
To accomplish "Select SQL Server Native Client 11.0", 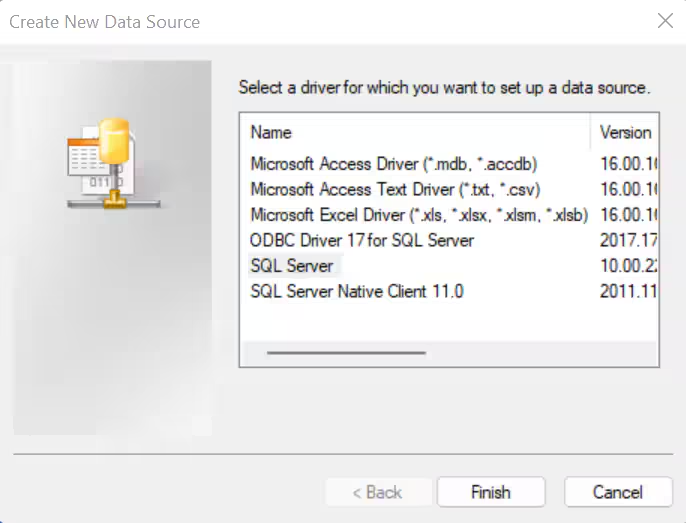I will tap(357, 291).
